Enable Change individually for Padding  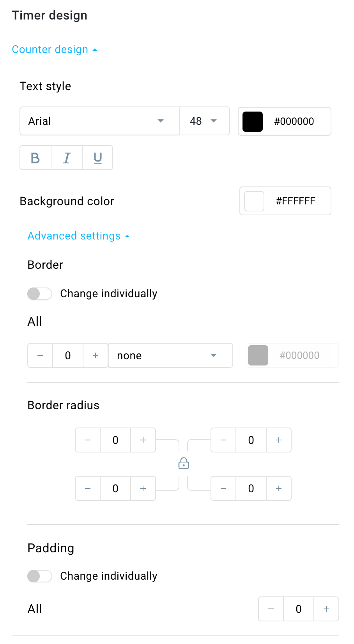click(x=39, y=576)
